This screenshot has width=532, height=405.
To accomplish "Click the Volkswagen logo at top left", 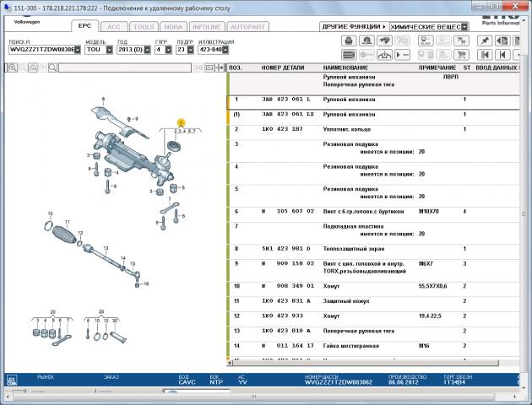I will [27, 19].
